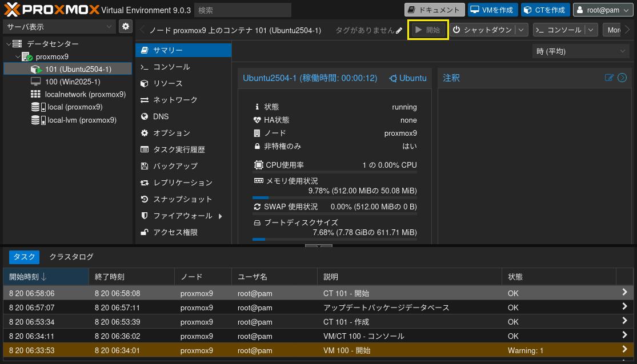Screen dimensions: 637x364
Task: Select localnetwork (proxmox9) in tree
Action: 68,94
